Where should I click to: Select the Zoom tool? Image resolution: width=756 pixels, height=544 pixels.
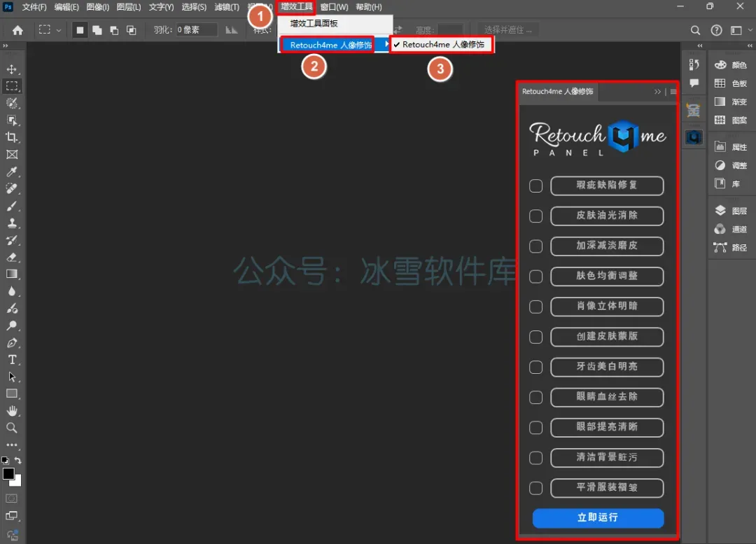click(12, 428)
